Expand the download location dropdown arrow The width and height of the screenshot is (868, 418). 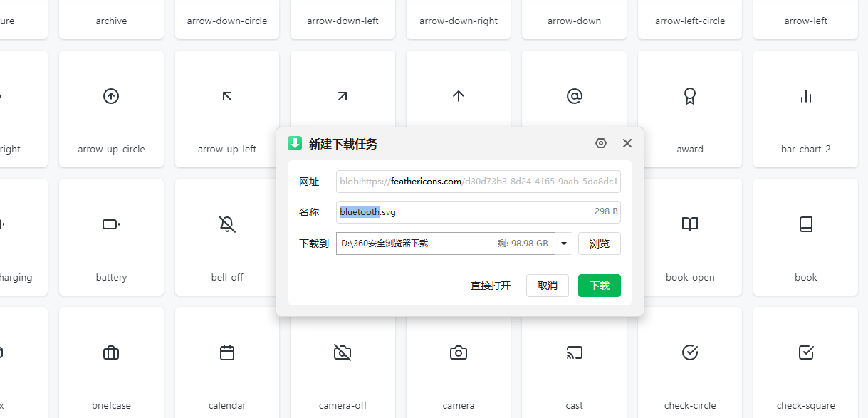click(564, 244)
